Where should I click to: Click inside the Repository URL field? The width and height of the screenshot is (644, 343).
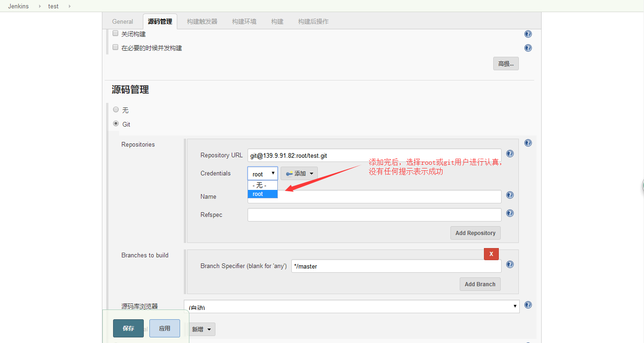(374, 155)
